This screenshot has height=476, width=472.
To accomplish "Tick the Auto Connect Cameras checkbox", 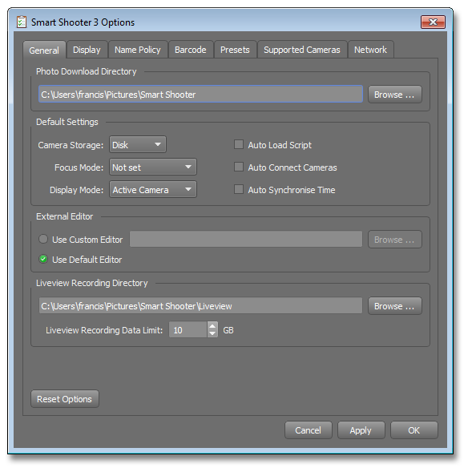I will pos(239,167).
